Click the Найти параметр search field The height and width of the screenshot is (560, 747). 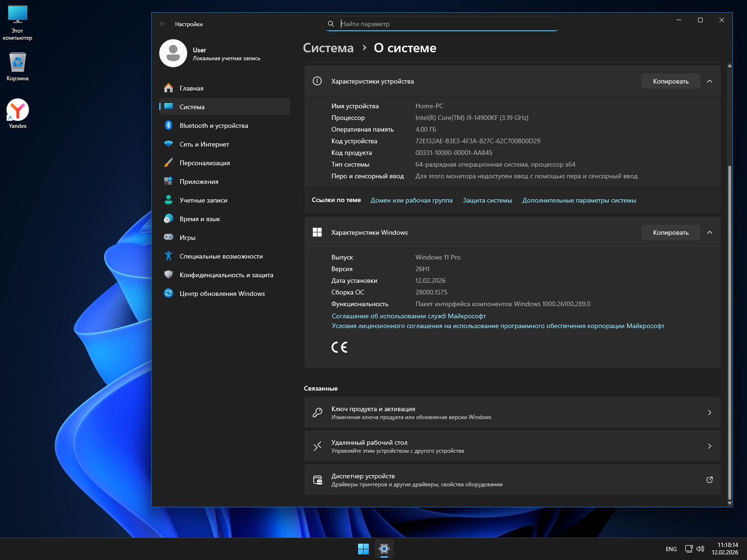tap(444, 24)
